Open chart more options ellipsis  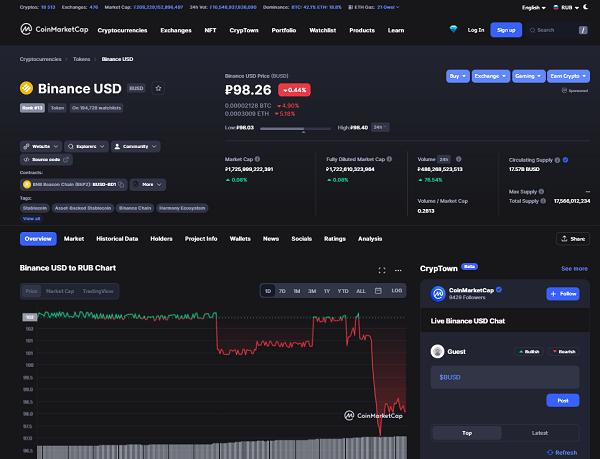398,270
